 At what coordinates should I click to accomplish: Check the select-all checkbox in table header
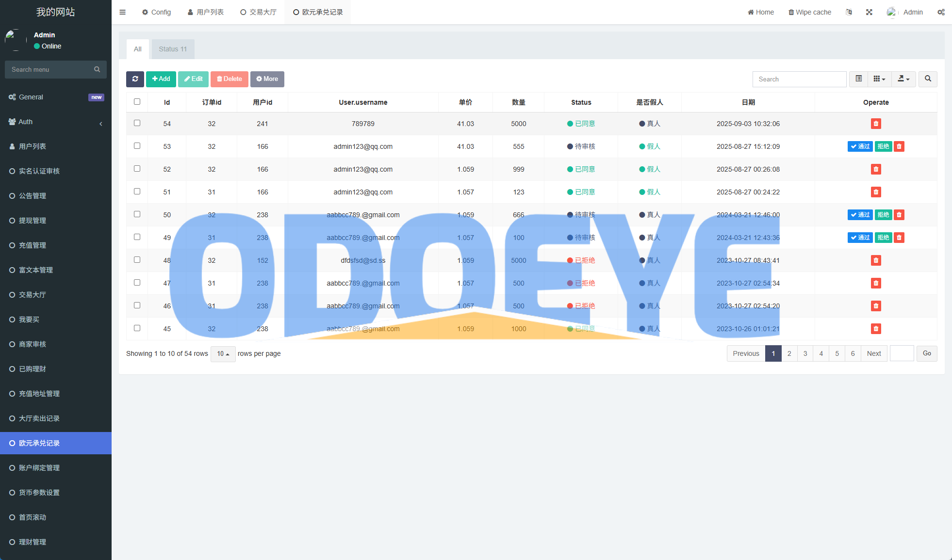[137, 102]
